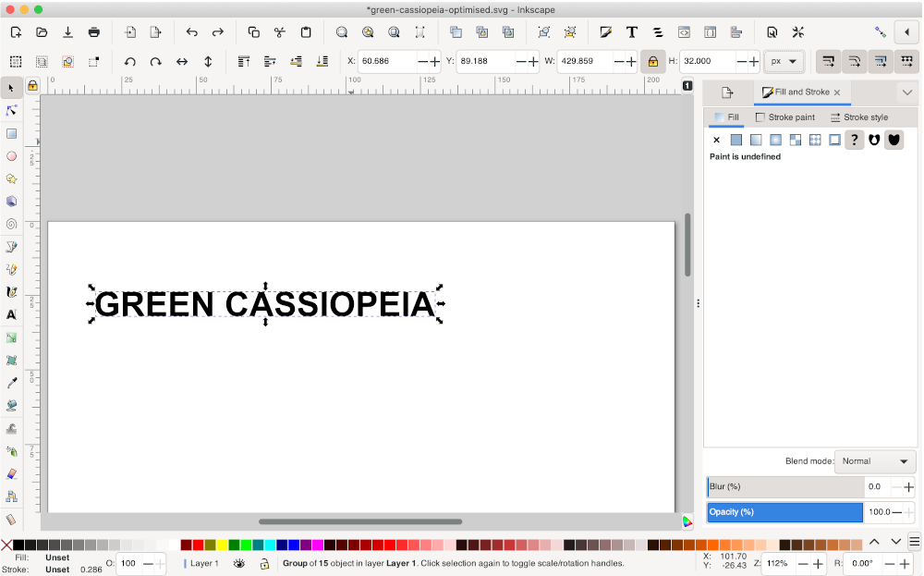This screenshot has width=924, height=576.
Task: Switch to the Stroke paint tab
Action: [x=785, y=117]
